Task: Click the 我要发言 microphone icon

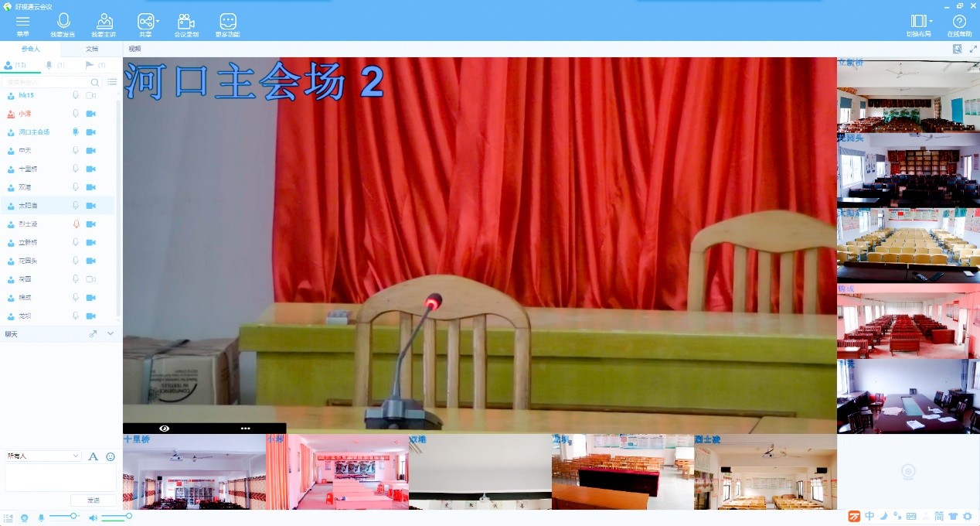Action: pos(63,22)
